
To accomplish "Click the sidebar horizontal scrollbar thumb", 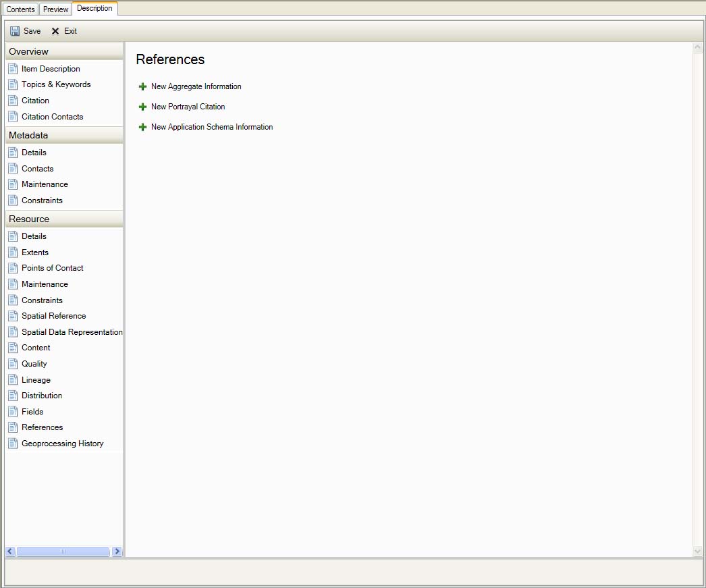I will tap(63, 552).
